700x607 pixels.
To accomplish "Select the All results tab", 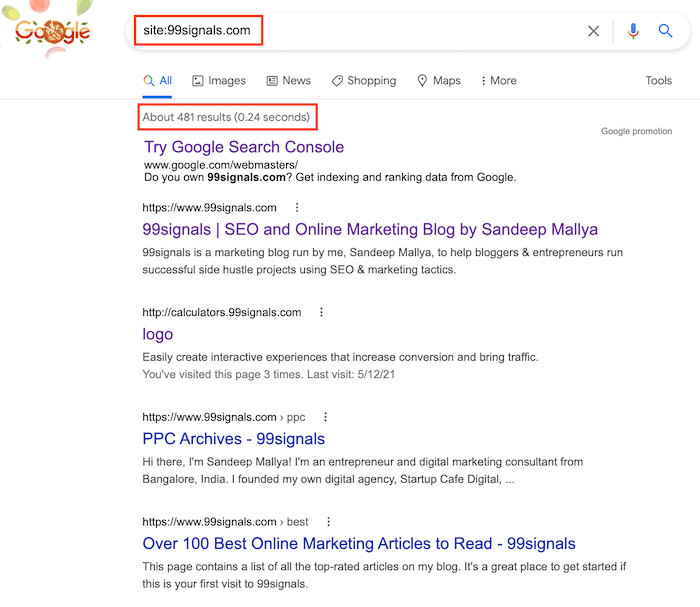I will tap(157, 81).
